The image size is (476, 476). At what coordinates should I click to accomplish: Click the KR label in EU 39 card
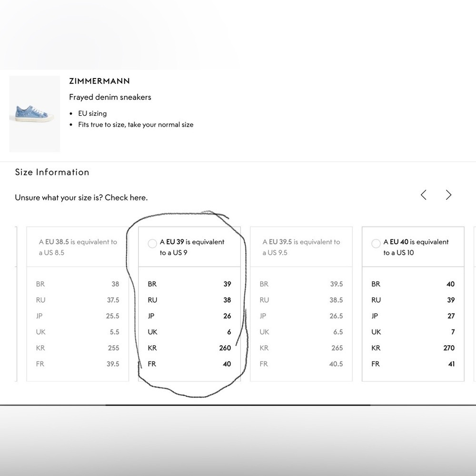(152, 348)
